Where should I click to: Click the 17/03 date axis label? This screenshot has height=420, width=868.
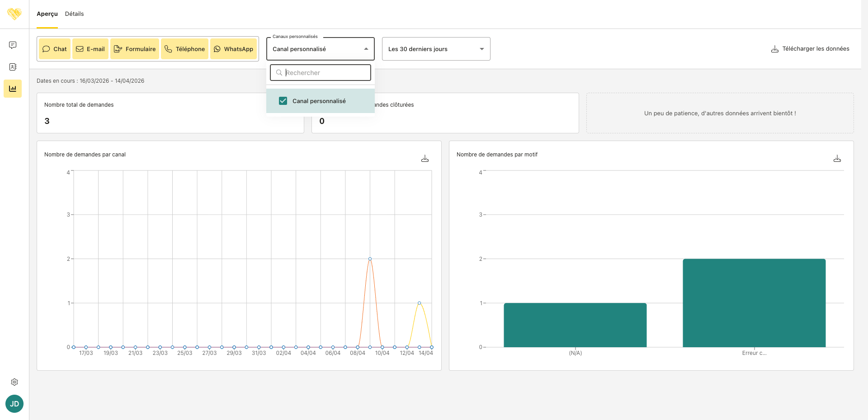tap(86, 353)
